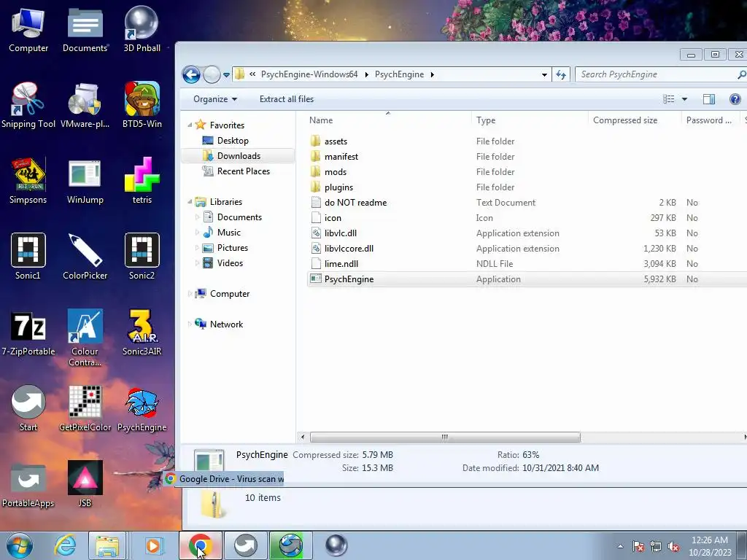Screen dimensions: 747x560
Task: Select the PsychEngine application file
Action: [527, 279]
